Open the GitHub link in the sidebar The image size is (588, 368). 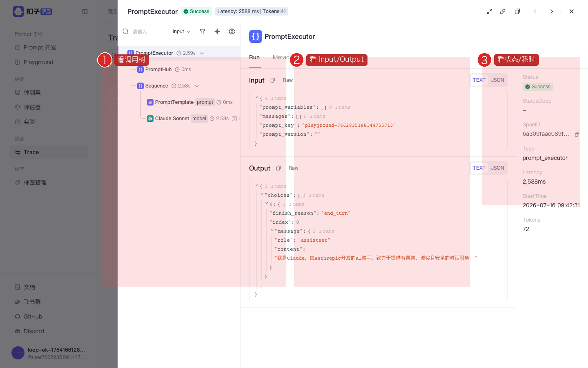[x=49, y=316]
